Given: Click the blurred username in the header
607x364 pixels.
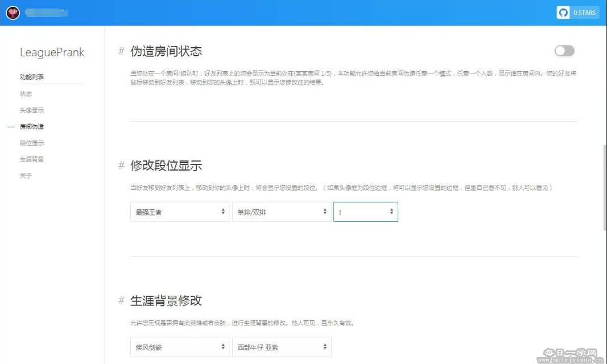Looking at the screenshot, I should (x=47, y=13).
